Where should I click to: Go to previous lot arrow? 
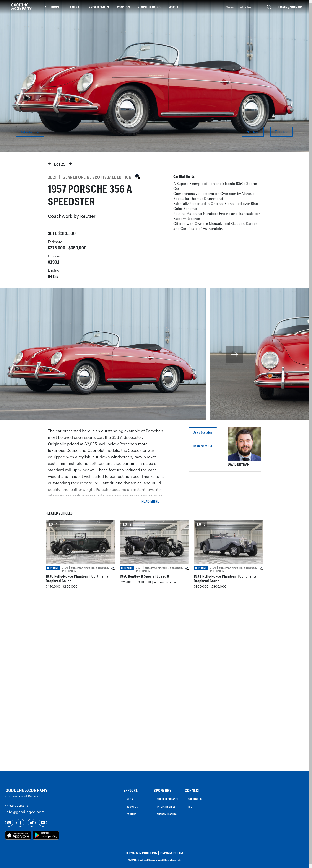tap(49, 163)
